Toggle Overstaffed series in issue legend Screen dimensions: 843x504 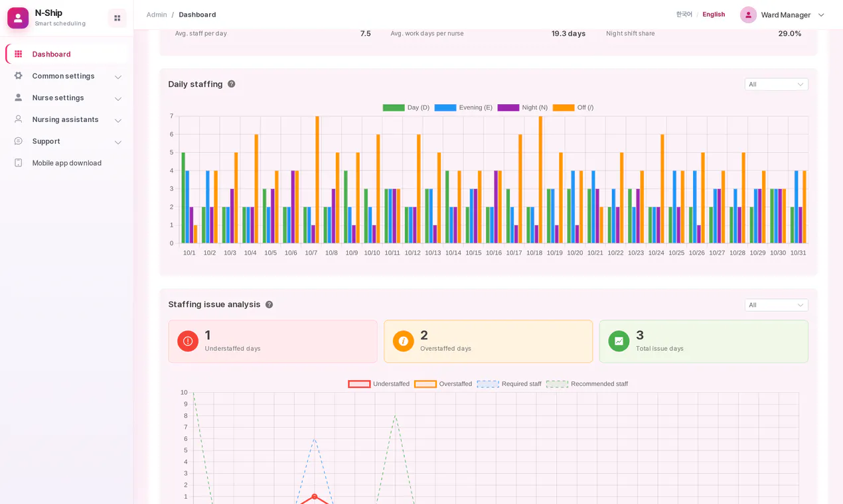pos(443,384)
